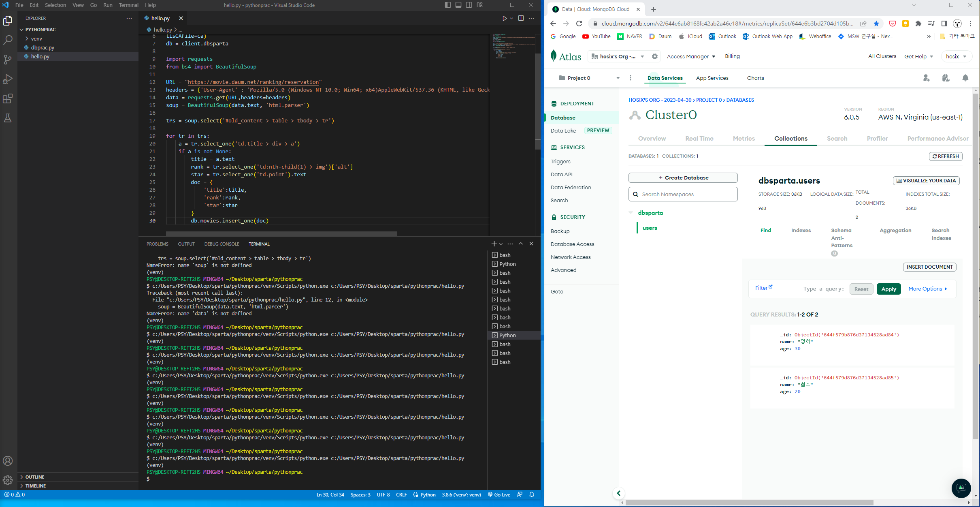Click VISUALIZE YOUR DATA button
The height and width of the screenshot is (507, 980).
926,180
